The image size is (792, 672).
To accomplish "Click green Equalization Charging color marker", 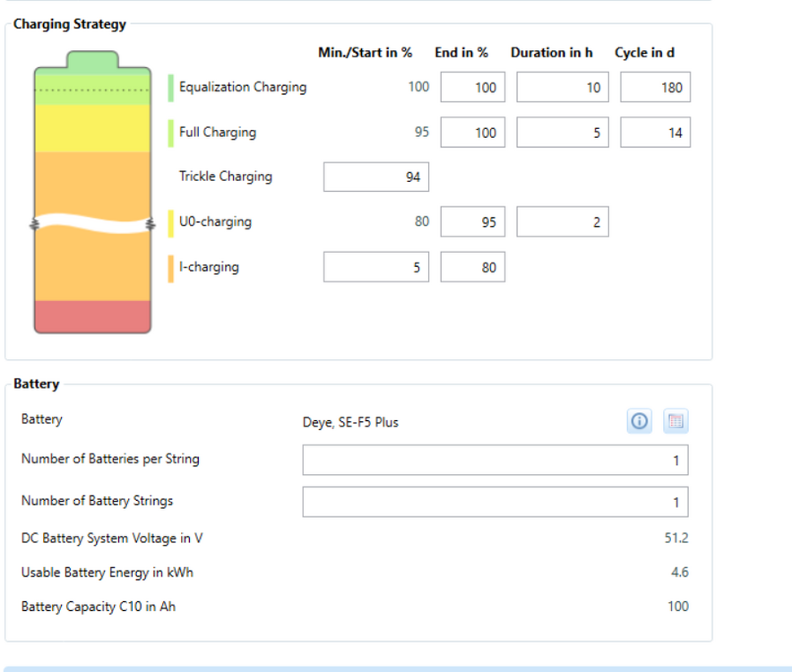I will click(171, 88).
